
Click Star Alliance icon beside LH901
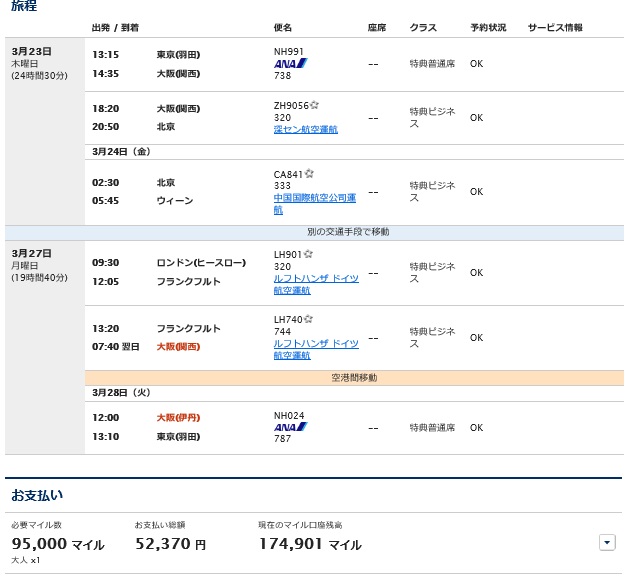click(308, 254)
